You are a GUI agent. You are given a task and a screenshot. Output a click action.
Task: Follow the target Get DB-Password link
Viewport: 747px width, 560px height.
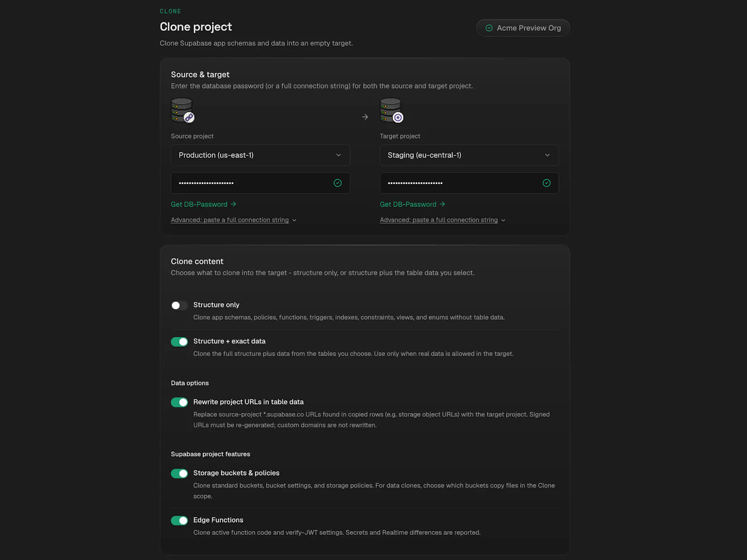click(413, 204)
